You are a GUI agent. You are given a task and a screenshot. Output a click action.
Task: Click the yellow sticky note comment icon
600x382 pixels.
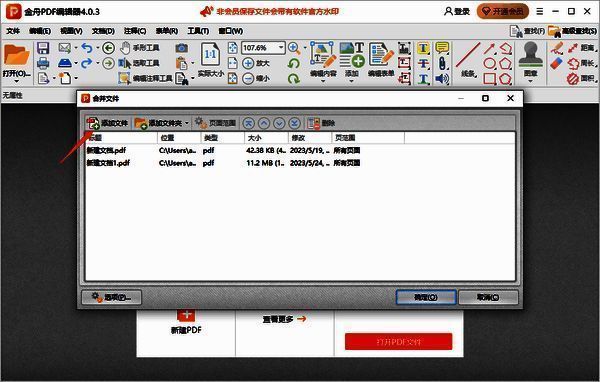pyautogui.click(x=442, y=48)
